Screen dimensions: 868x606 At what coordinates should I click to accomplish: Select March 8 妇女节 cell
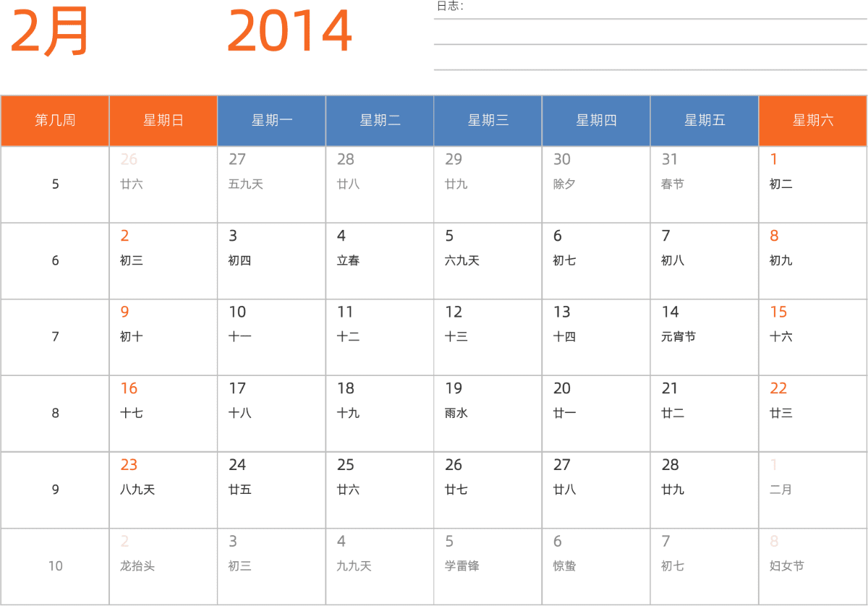point(813,566)
